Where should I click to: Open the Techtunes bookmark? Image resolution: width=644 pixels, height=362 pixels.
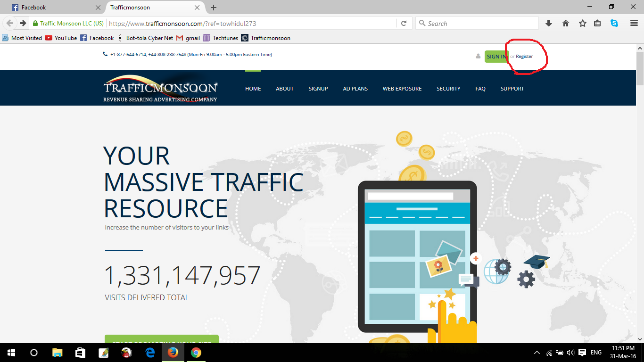220,38
